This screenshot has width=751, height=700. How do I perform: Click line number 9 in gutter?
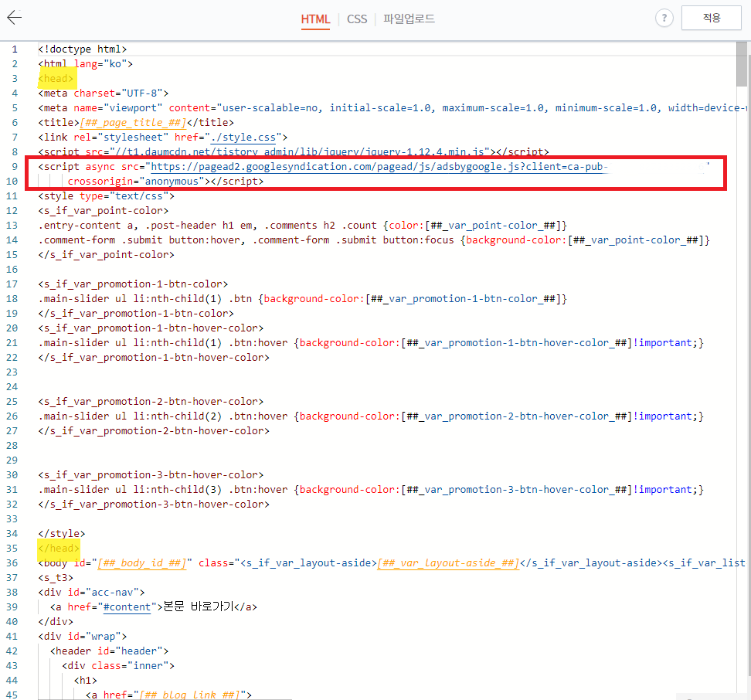[x=15, y=167]
